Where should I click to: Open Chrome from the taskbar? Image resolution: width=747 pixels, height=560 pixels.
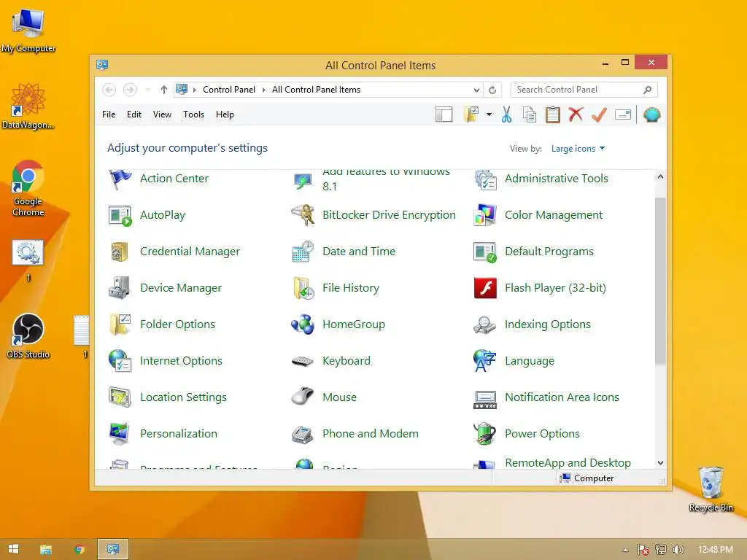click(80, 550)
